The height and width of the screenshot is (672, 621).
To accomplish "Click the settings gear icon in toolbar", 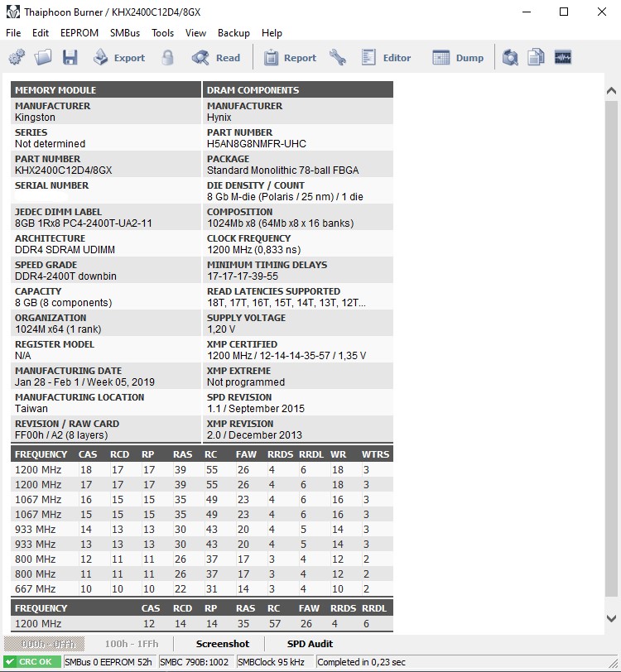I will tap(17, 57).
